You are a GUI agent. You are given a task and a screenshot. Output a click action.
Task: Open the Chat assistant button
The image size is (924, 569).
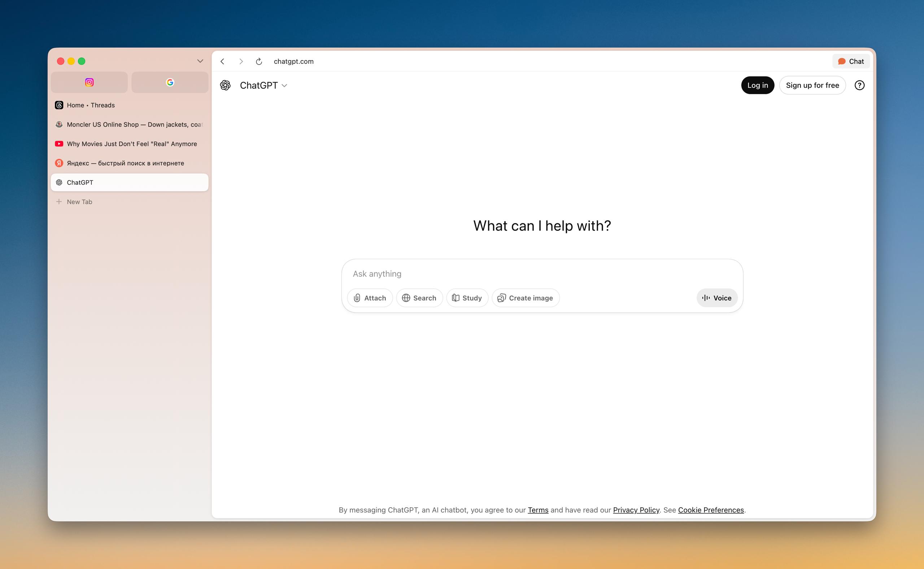pyautogui.click(x=851, y=61)
